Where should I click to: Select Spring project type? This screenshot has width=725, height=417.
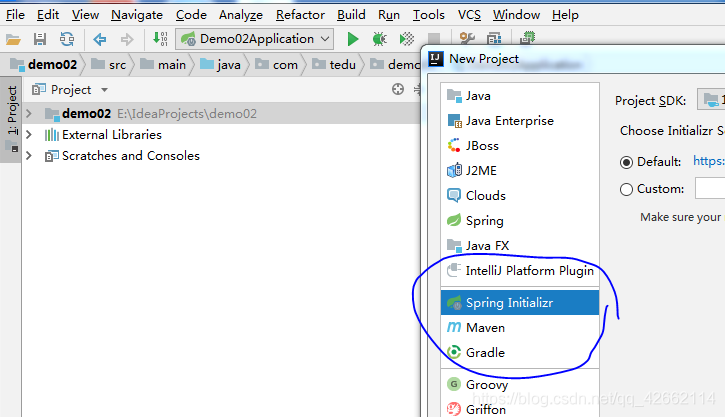pyautogui.click(x=520, y=221)
